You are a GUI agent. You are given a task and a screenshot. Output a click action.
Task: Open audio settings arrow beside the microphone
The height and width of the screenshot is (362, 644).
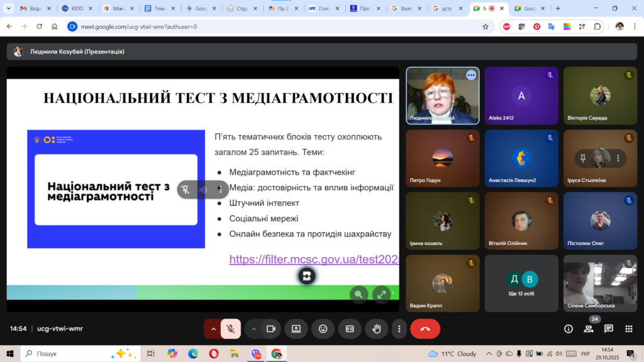point(213,329)
